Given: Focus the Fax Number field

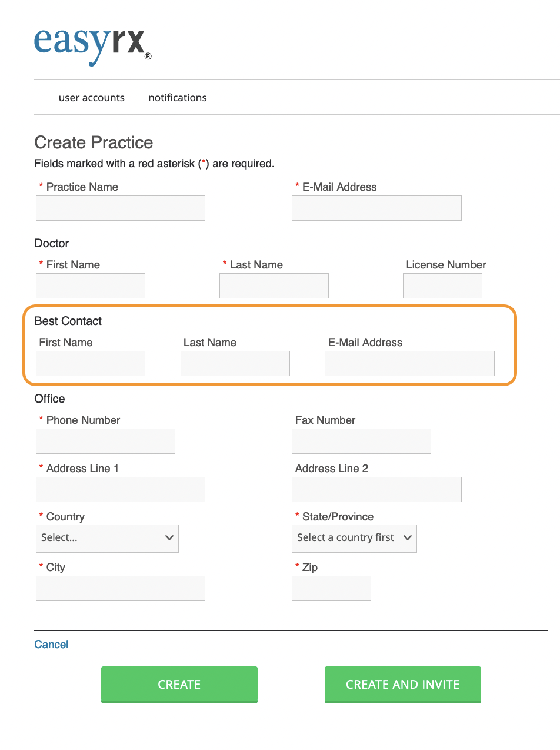Looking at the screenshot, I should coord(361,442).
